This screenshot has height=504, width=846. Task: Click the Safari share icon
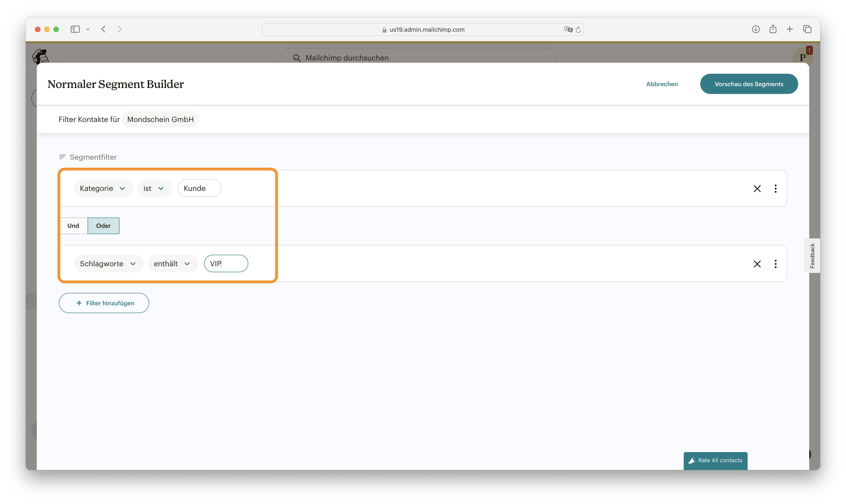coord(773,29)
